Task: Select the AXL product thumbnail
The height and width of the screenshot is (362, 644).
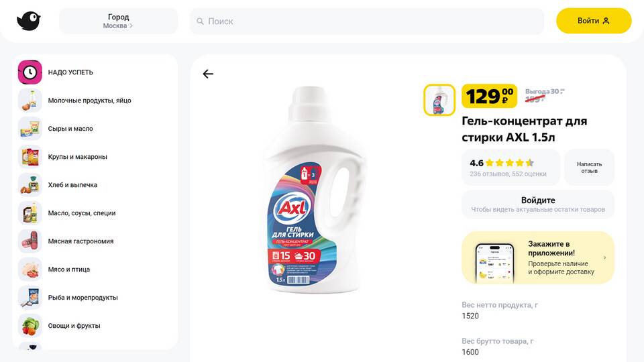Action: click(439, 100)
